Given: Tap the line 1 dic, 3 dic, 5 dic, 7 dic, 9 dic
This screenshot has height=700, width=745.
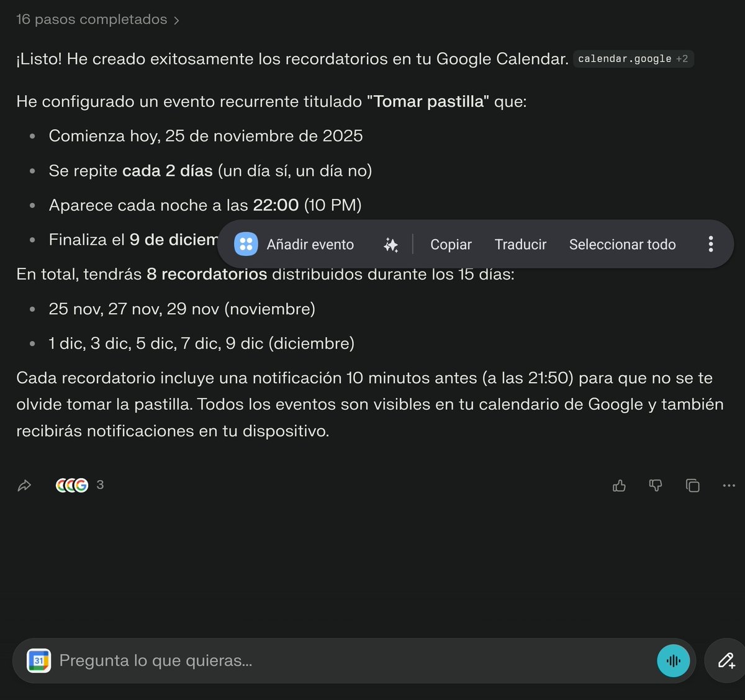Looking at the screenshot, I should click(202, 343).
